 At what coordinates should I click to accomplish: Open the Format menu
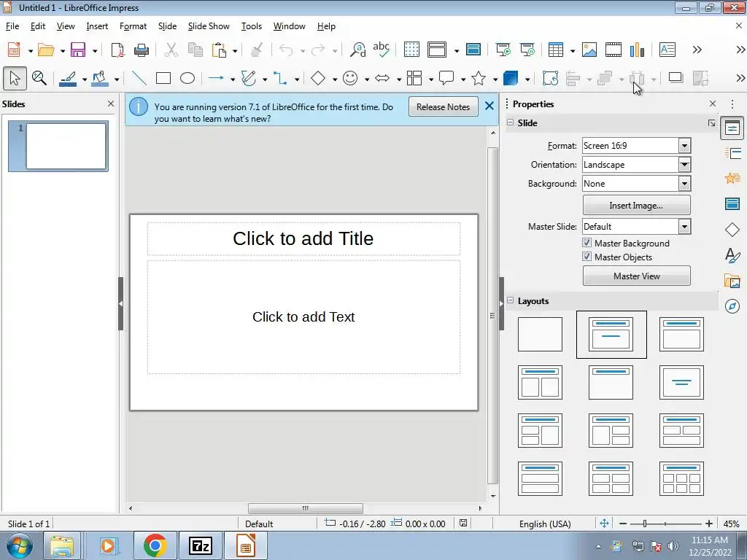tap(133, 26)
